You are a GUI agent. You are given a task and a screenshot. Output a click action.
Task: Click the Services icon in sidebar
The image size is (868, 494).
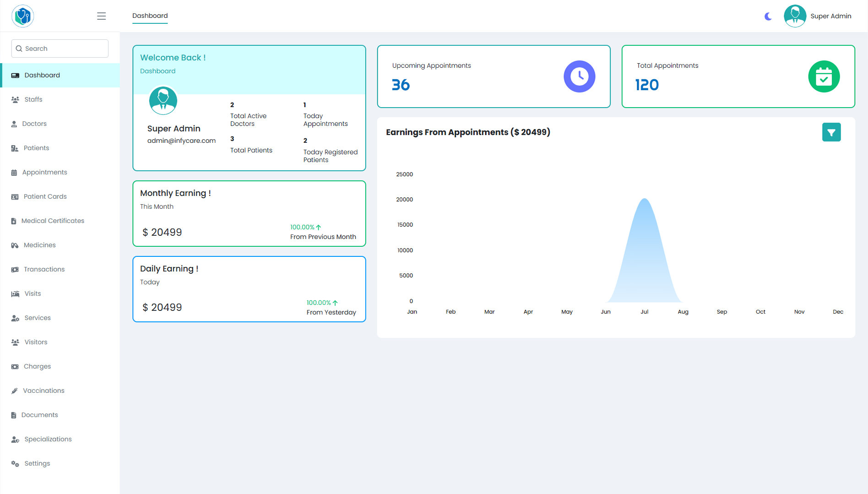(x=15, y=318)
